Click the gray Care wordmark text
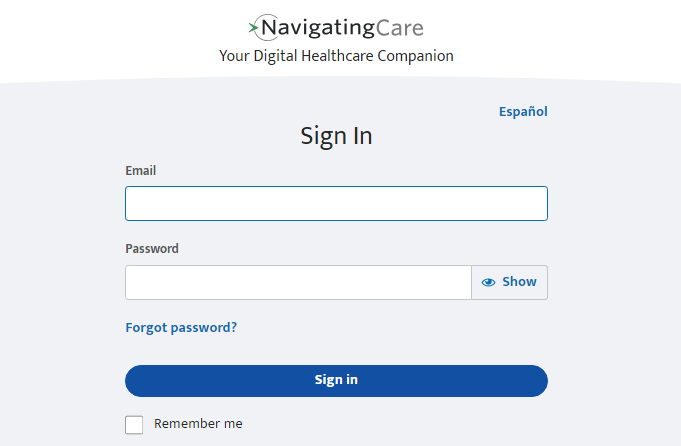The height and width of the screenshot is (446, 681). [400, 28]
